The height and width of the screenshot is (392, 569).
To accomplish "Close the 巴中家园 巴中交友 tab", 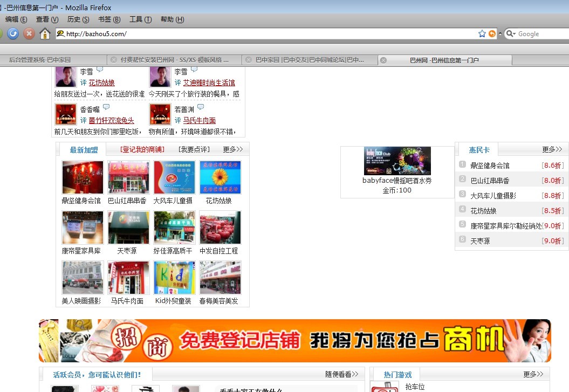I will pos(249,60).
